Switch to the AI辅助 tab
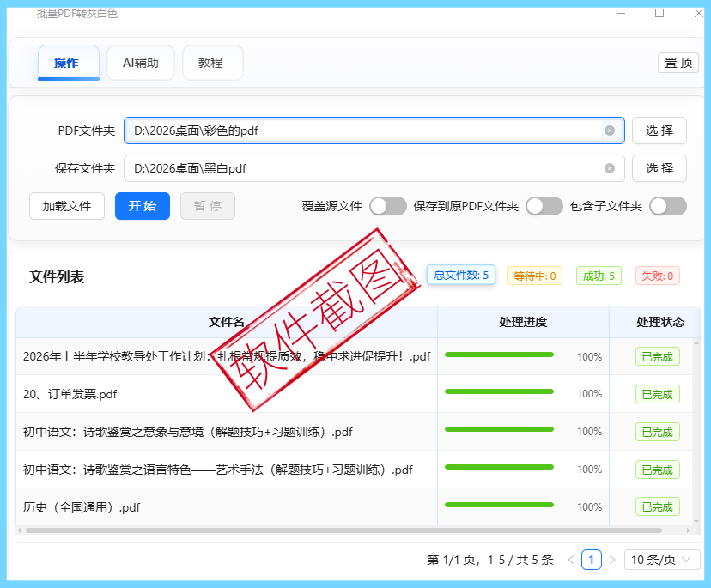Screen dimensions: 711x588 point(141,63)
